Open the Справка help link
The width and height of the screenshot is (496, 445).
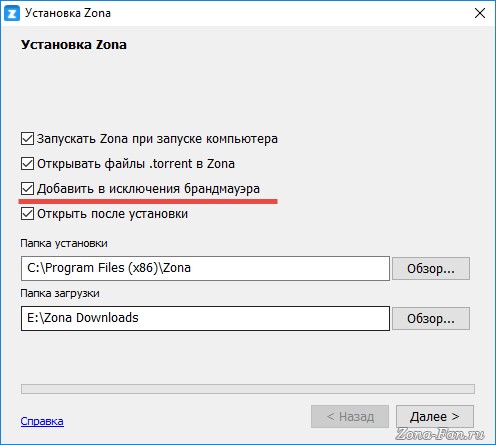[42, 421]
